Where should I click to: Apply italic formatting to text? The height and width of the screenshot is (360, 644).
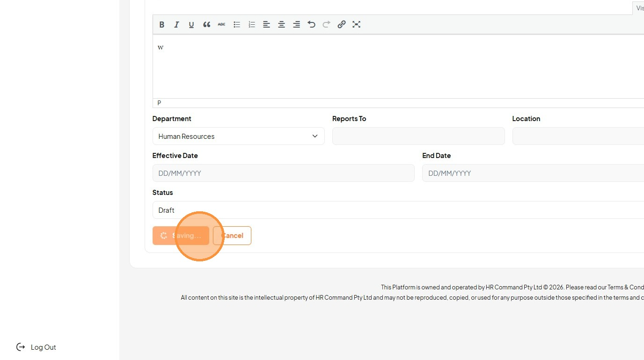(x=176, y=25)
